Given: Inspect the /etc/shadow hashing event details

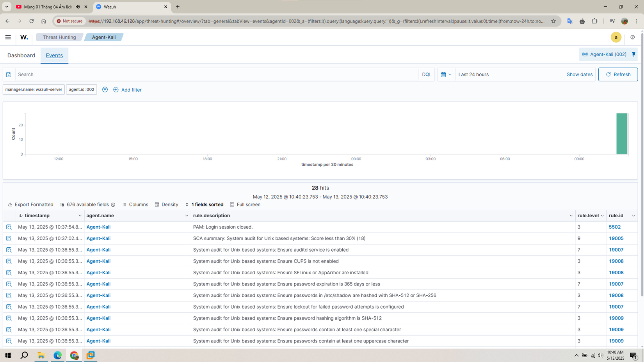Looking at the screenshot, I should pyautogui.click(x=9, y=295).
